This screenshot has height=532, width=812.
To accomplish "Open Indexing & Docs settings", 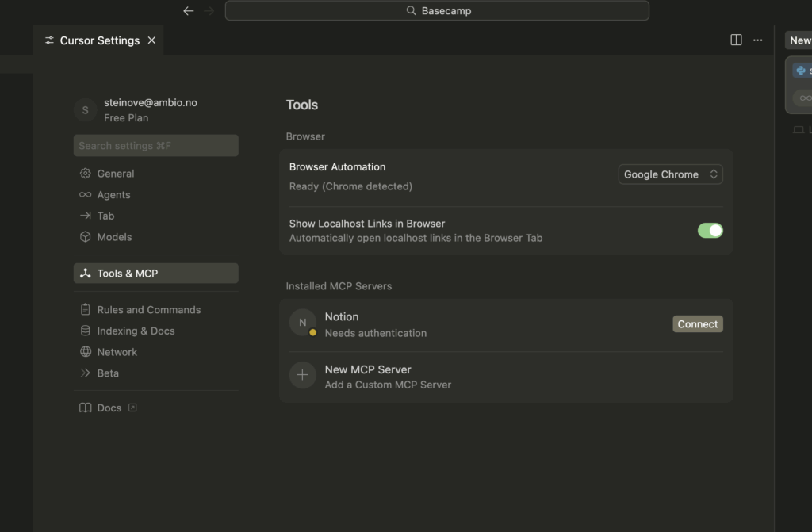I will tap(136, 331).
